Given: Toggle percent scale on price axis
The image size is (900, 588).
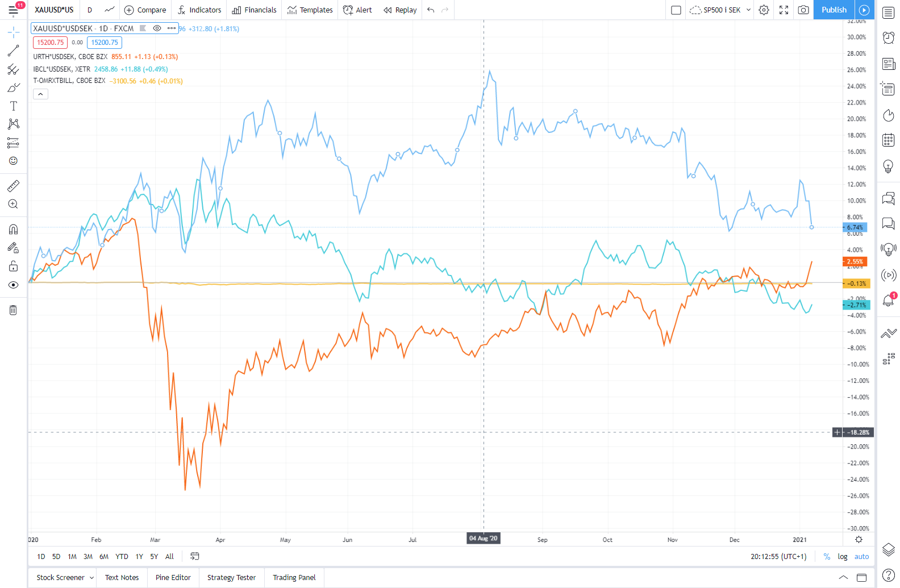Looking at the screenshot, I should [x=827, y=557].
